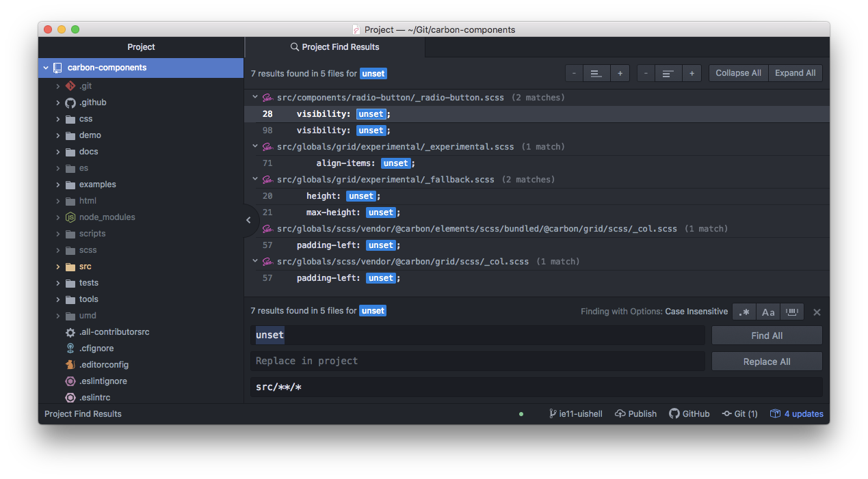Click Collapse All results button

(738, 73)
